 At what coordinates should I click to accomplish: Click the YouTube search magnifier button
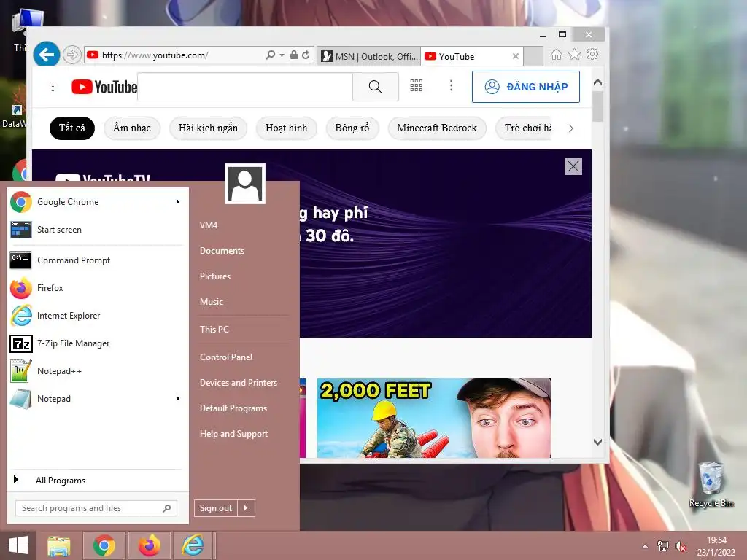[x=376, y=87]
